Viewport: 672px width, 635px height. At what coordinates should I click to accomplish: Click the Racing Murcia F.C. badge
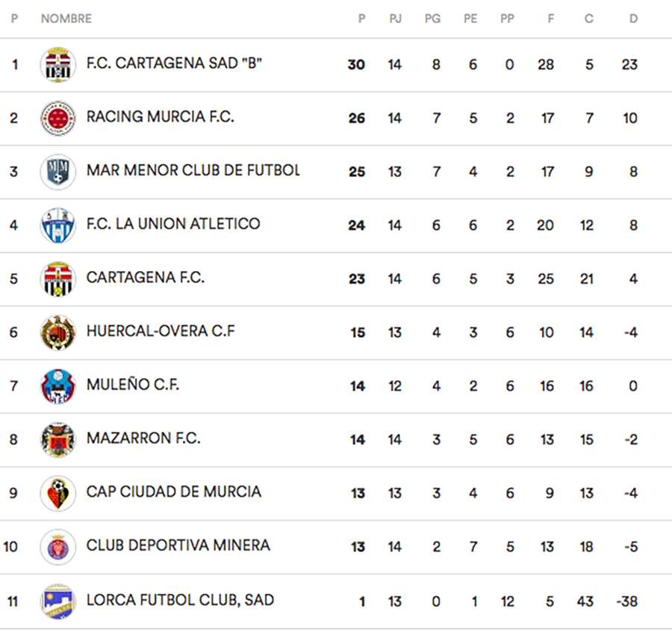pyautogui.click(x=57, y=118)
